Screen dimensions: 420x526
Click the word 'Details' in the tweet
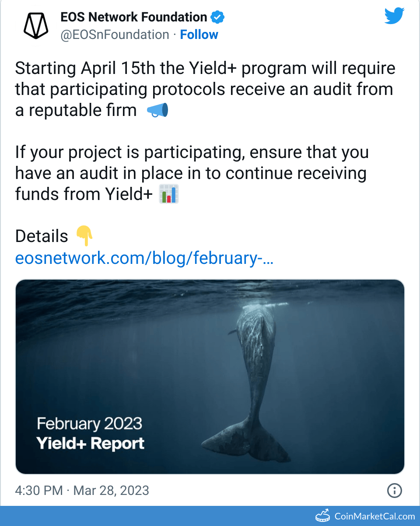pos(42,236)
